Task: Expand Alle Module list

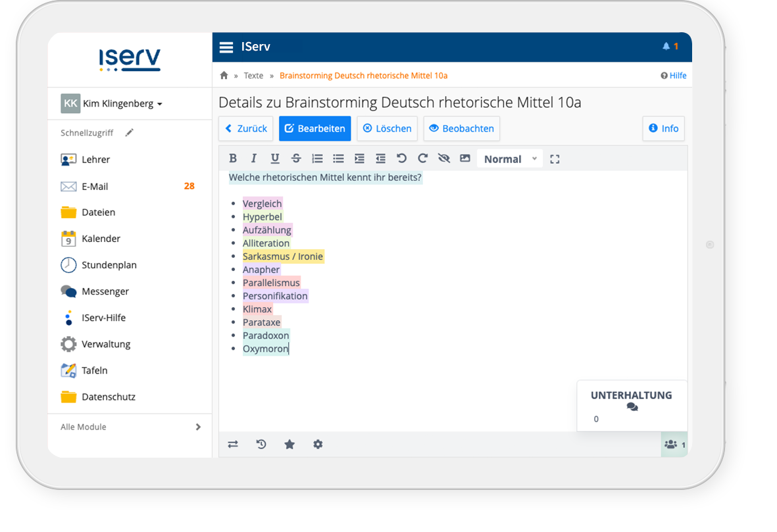Action: (x=130, y=427)
